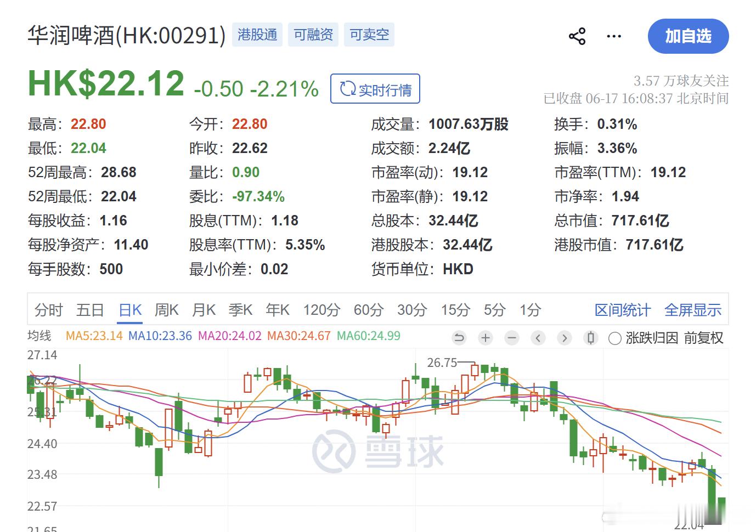Select the 周K chart tab
The height and width of the screenshot is (532, 756).
tap(167, 310)
